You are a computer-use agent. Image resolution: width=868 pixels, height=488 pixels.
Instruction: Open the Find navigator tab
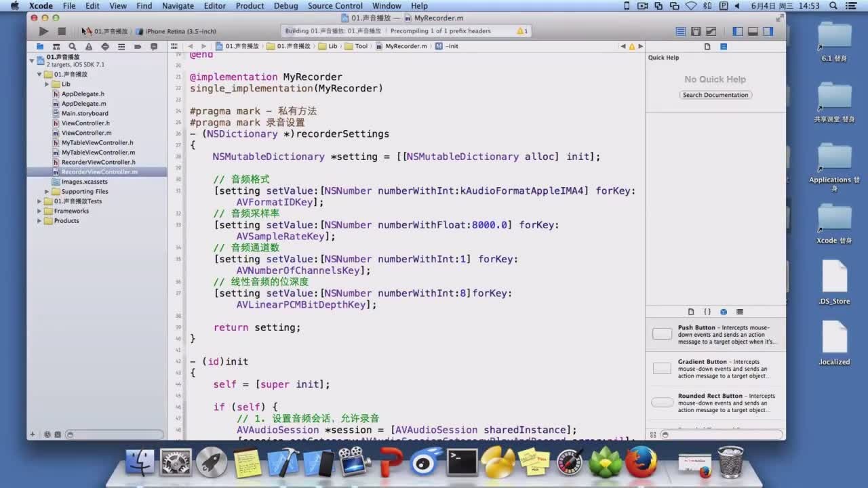[73, 47]
